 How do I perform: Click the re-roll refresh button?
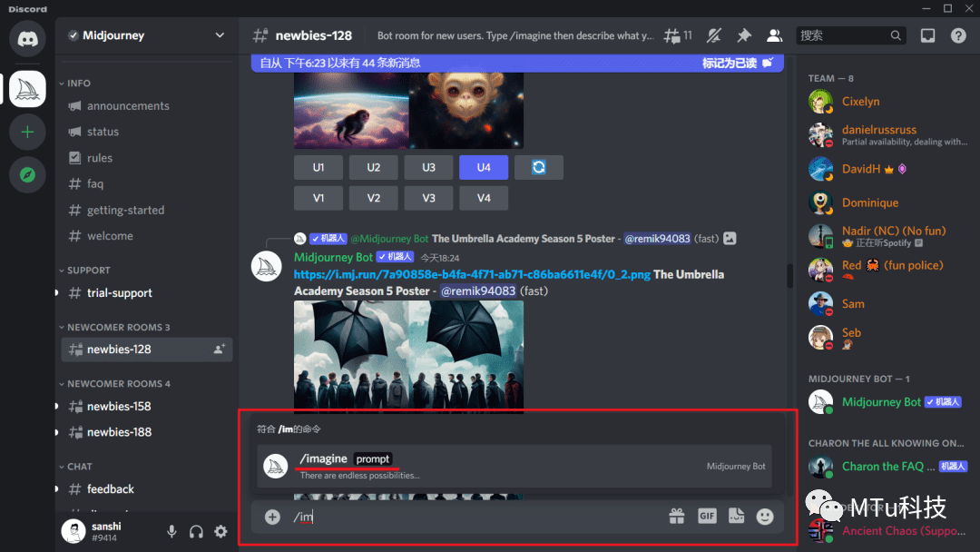click(x=539, y=168)
